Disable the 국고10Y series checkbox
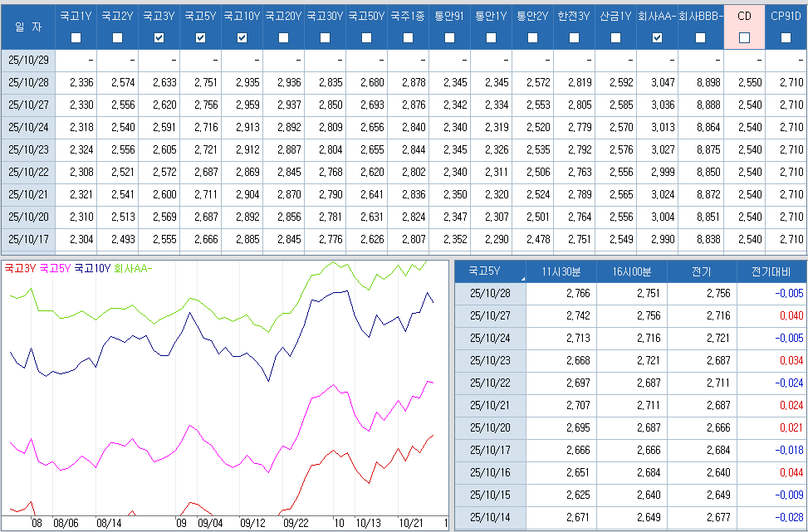 pyautogui.click(x=242, y=37)
